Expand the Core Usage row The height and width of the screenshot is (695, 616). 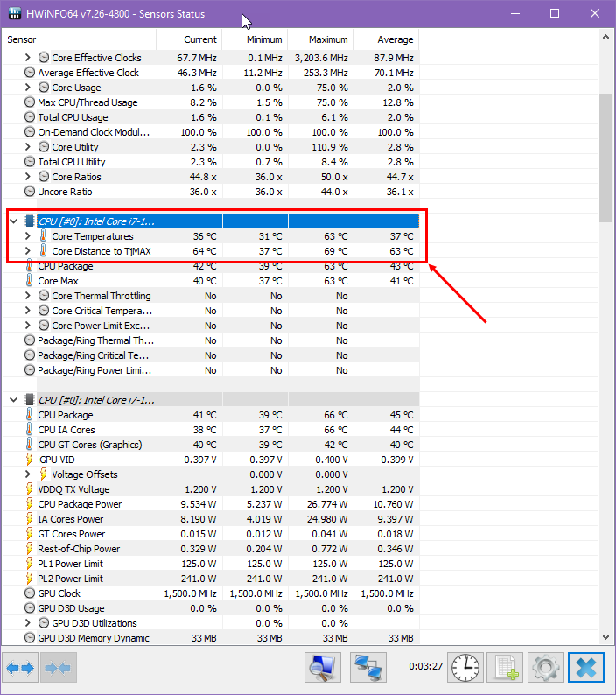pyautogui.click(x=27, y=87)
